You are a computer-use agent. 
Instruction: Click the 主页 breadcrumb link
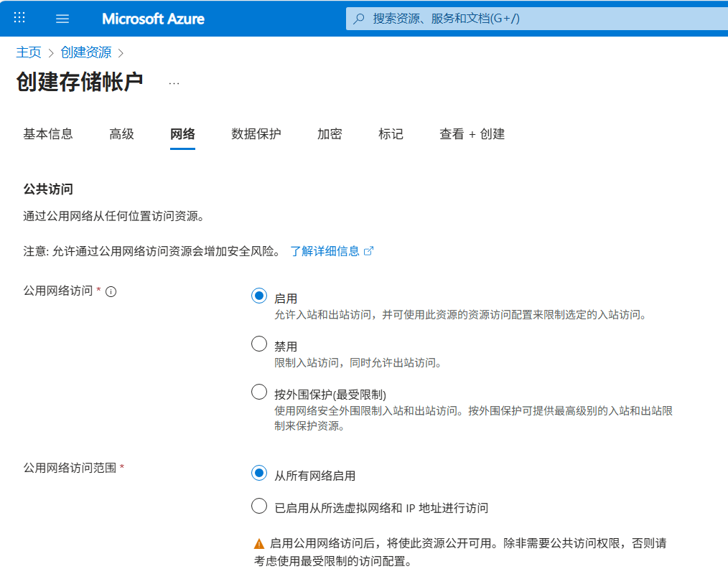[29, 52]
